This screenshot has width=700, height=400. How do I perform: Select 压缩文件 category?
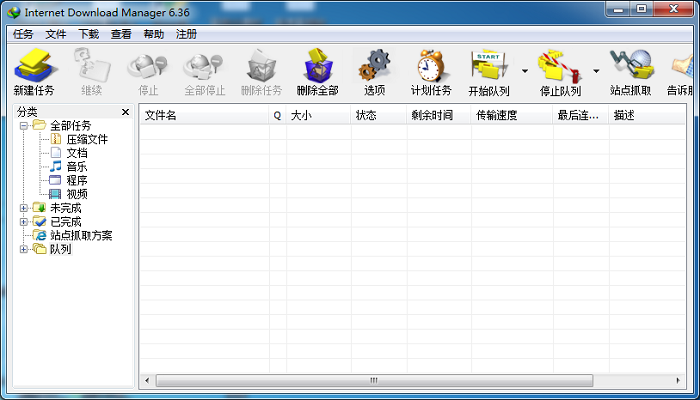87,140
